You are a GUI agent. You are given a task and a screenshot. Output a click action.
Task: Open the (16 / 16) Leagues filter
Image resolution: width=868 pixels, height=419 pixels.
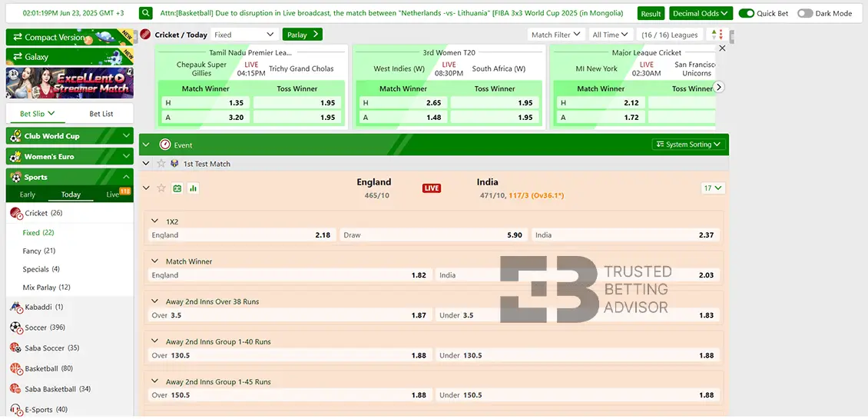(670, 35)
